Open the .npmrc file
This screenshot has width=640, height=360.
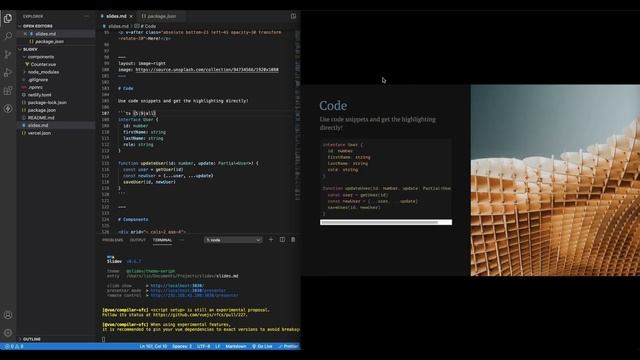36,87
